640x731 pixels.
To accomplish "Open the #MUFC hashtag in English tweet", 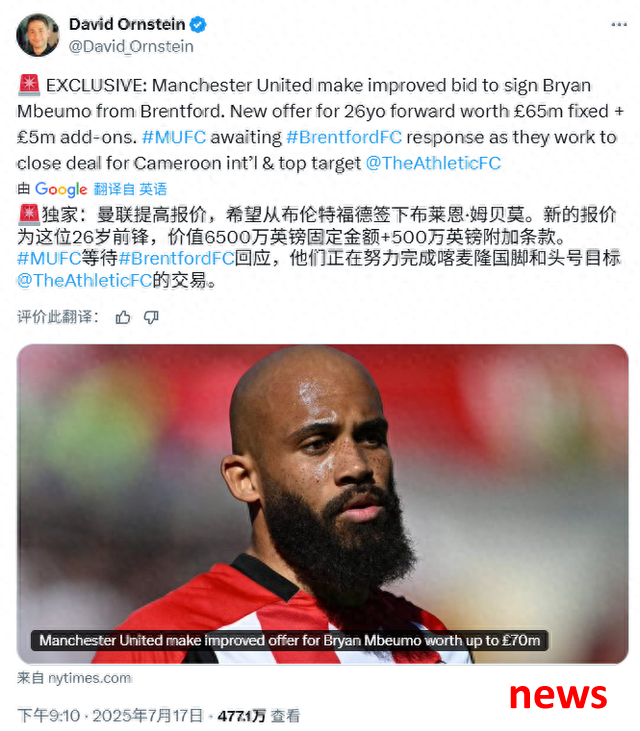I will [x=174, y=137].
